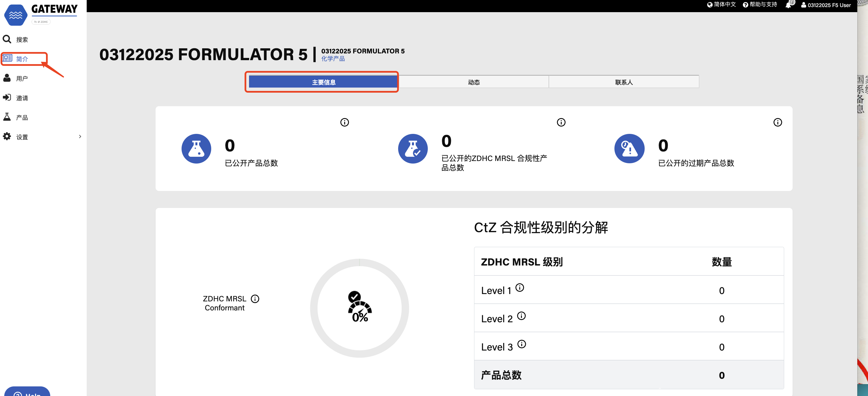Click the 产品 flask icon in sidebar
The image size is (868, 396).
coord(7,117)
